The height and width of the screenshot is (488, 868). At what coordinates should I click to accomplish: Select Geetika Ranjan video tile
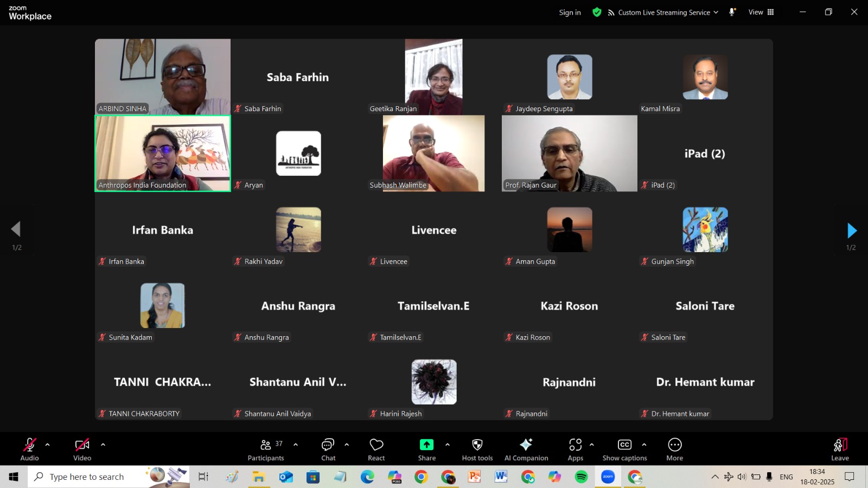pyautogui.click(x=434, y=76)
